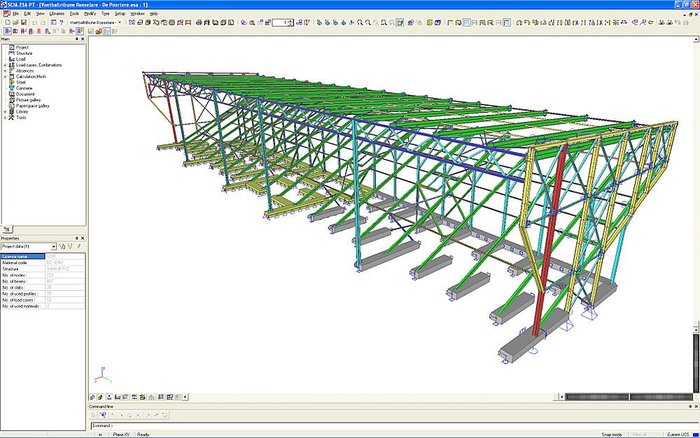Click the printer icon in the toolbar
700x438 pixels.
[x=199, y=22]
